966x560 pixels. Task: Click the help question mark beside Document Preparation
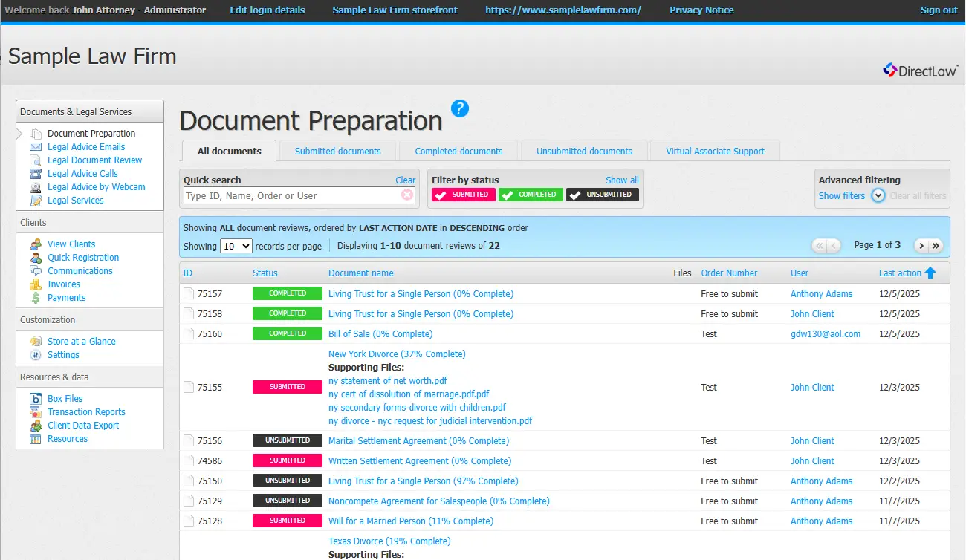459,108
